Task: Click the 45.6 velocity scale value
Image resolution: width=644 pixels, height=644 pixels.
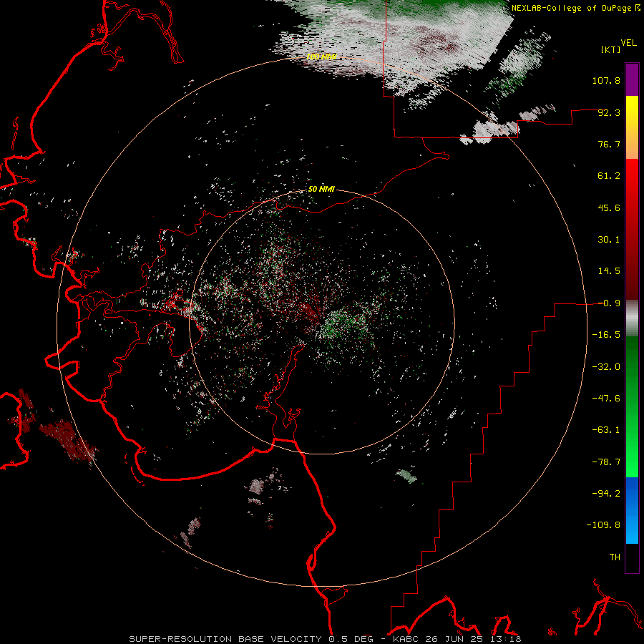Action: (609, 208)
